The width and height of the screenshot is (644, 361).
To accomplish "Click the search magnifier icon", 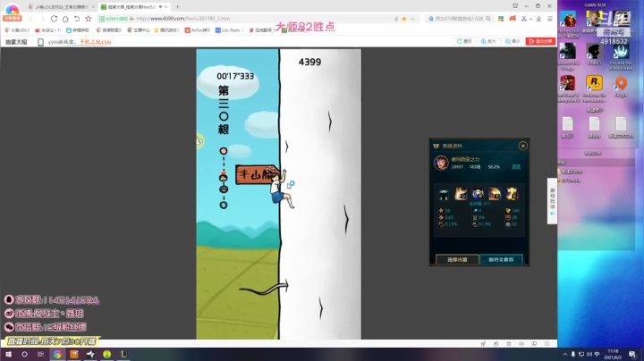I will click(488, 19).
